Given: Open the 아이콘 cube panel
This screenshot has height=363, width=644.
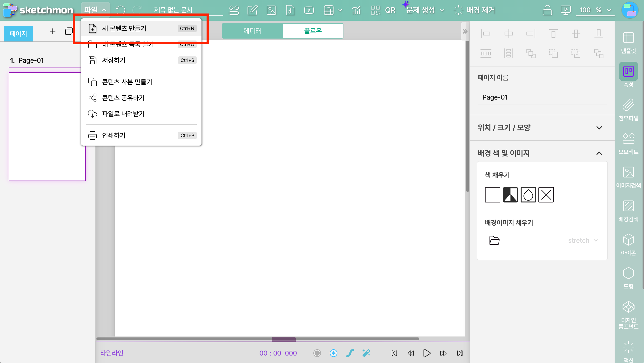Looking at the screenshot, I should [x=628, y=244].
